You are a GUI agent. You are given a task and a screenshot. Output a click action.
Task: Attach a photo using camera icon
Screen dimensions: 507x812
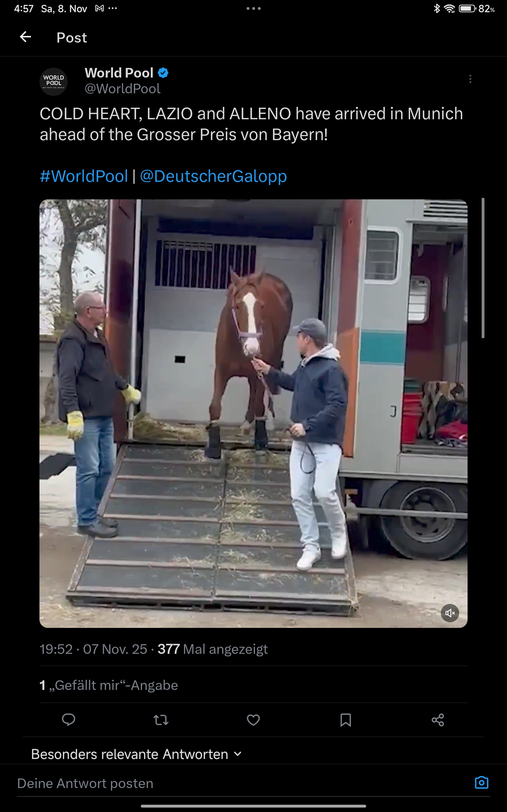click(482, 782)
